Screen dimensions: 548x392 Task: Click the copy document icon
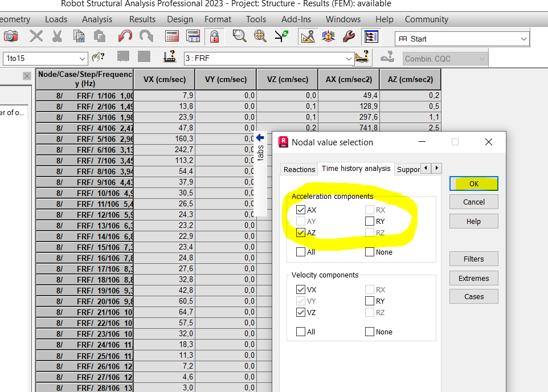[x=80, y=36]
